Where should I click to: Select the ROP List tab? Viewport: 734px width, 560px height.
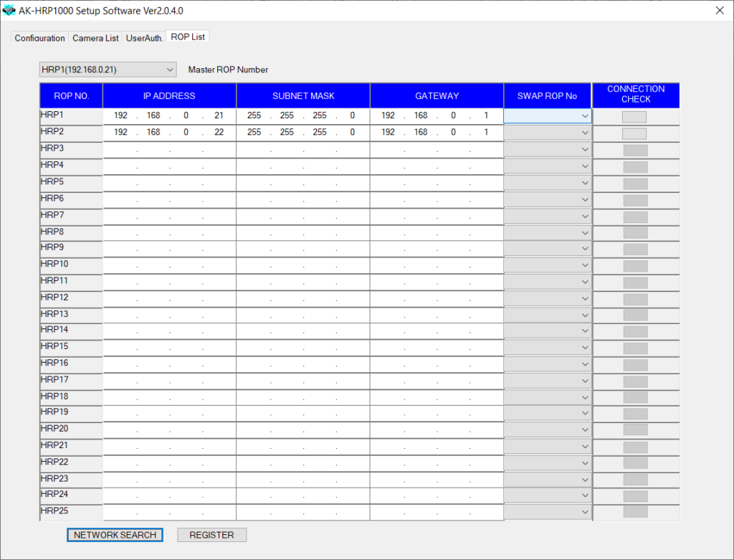click(x=187, y=36)
